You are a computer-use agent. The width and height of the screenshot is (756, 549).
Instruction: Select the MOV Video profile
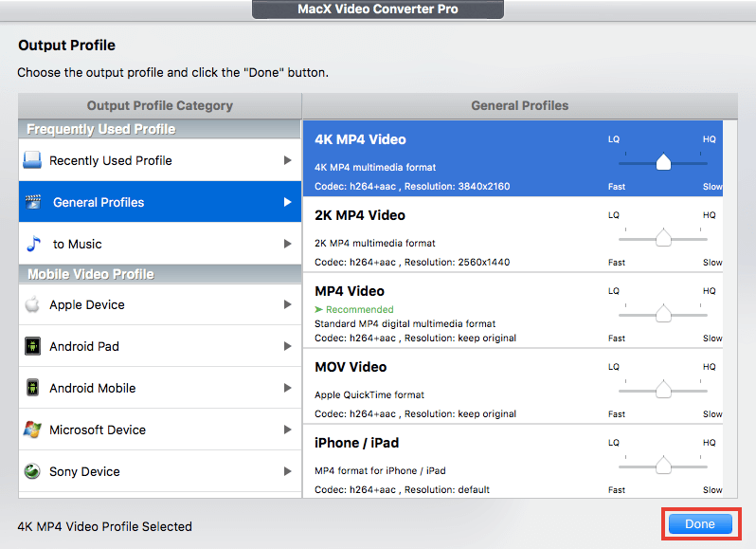[x=513, y=386]
